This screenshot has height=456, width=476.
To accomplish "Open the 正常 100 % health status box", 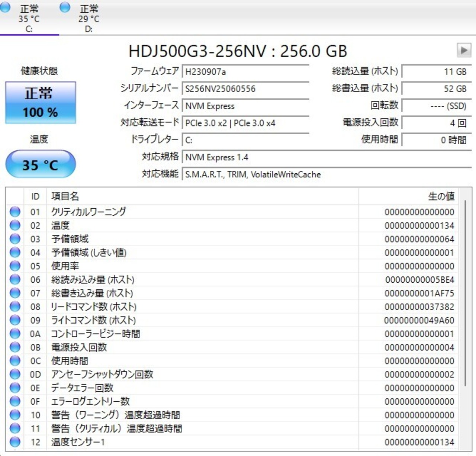I will [41, 103].
